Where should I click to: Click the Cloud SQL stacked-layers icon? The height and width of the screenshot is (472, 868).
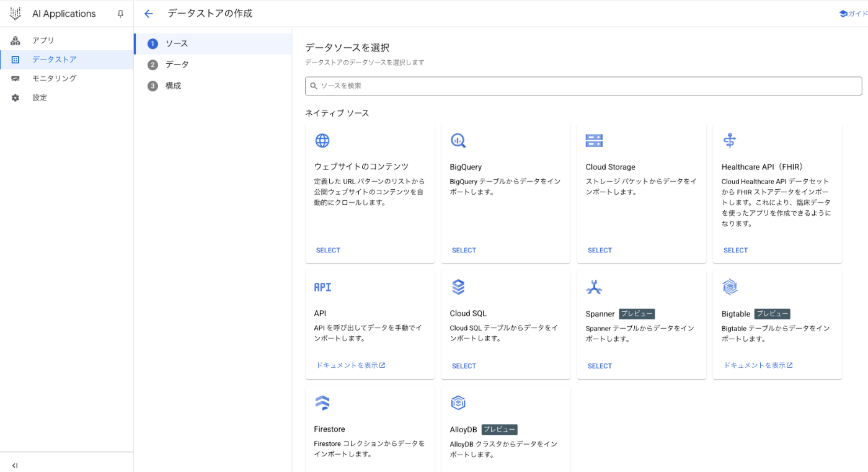[458, 287]
